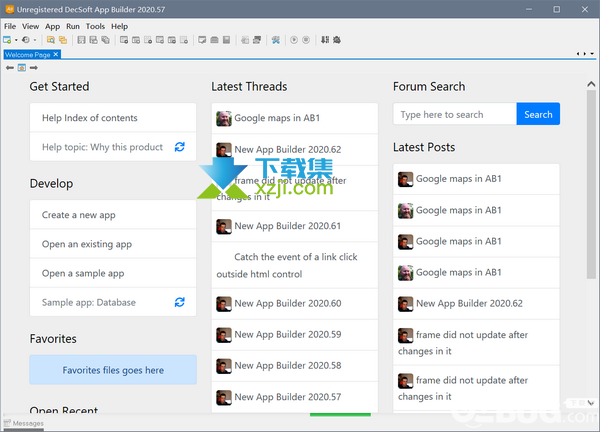The image size is (600, 432).
Task: Click the Save all stacked icon
Action: (x=105, y=40)
